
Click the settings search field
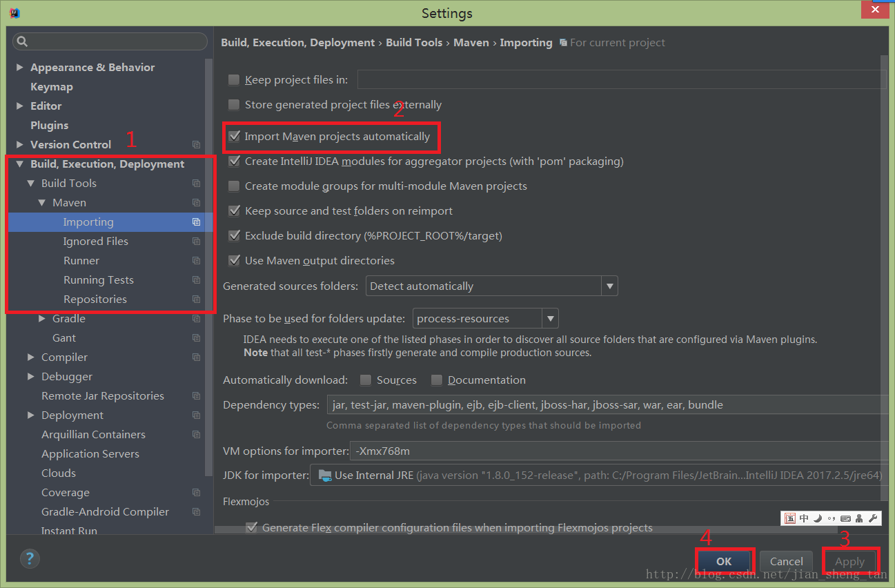[x=110, y=42]
